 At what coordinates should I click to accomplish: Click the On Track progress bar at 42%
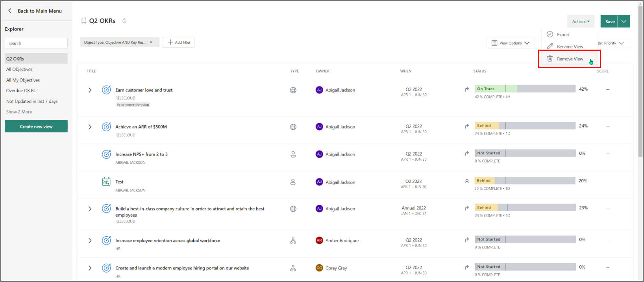525,89
